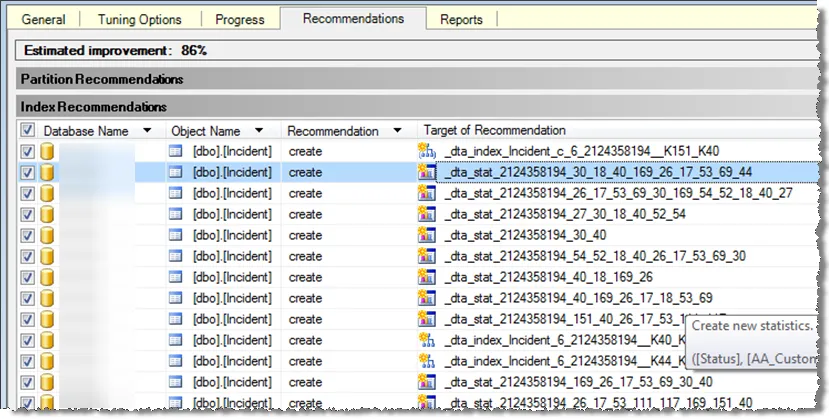829x419 pixels.
Task: Click the index icon for _dta_index_Incident_6_2124358194__K44
Action: coord(426,361)
